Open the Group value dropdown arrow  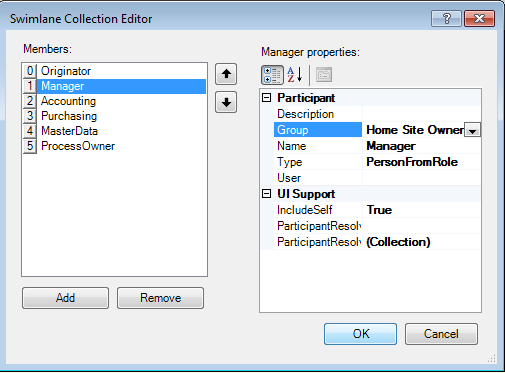click(472, 130)
